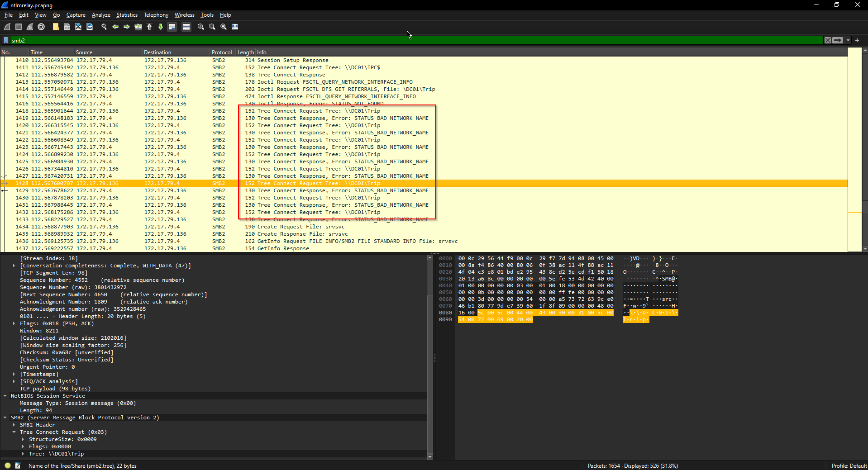Viewport: 868px width, 470px height.
Task: Go forward in packet history
Action: 127,27
